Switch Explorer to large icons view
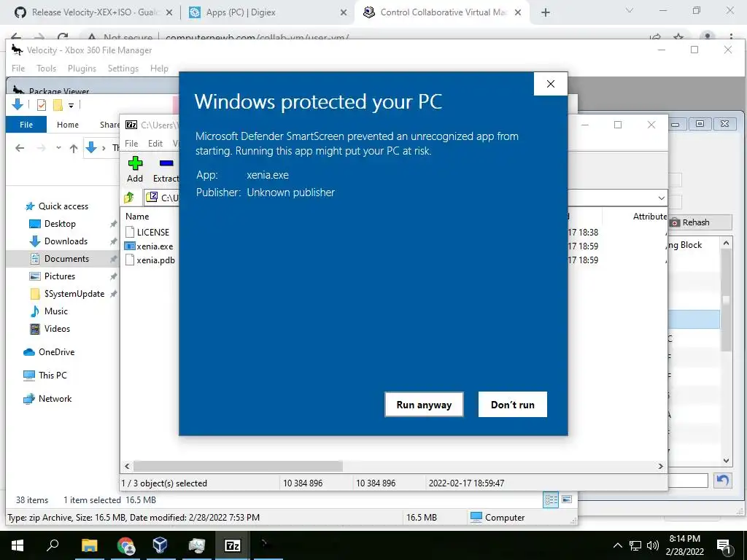The width and height of the screenshot is (747, 560). click(567, 499)
